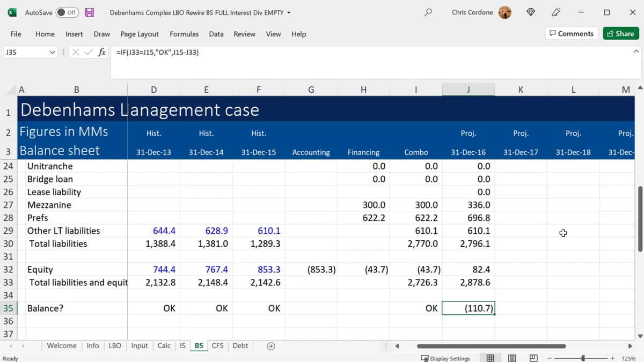The width and height of the screenshot is (644, 362).
Task: Click the next sheet navigation arrow
Action: [24, 346]
